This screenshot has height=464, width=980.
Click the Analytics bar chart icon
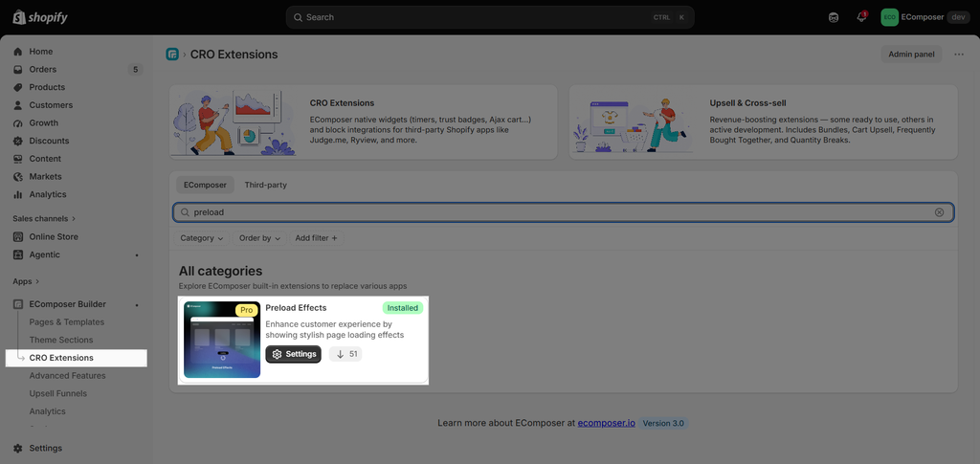18,194
